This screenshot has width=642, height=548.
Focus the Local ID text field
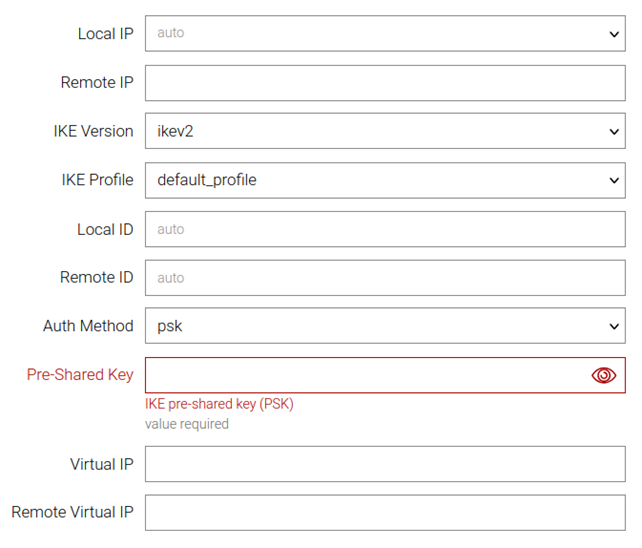(385, 229)
